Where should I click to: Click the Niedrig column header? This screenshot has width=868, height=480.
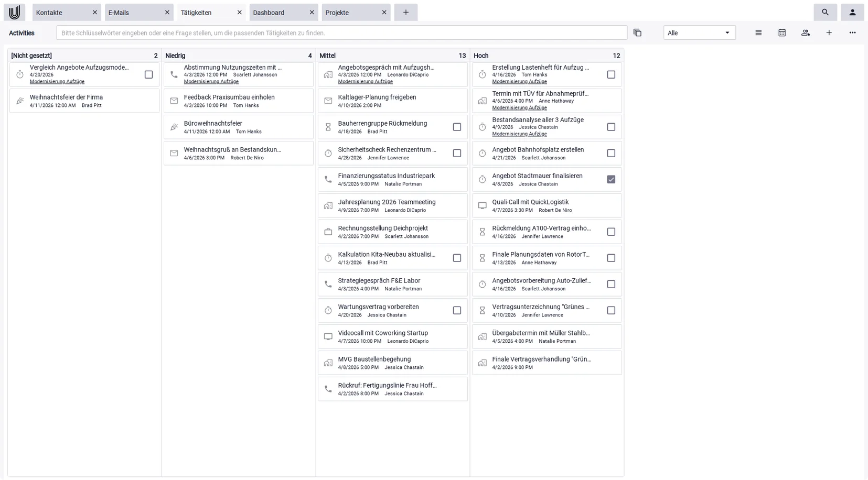[239, 56]
